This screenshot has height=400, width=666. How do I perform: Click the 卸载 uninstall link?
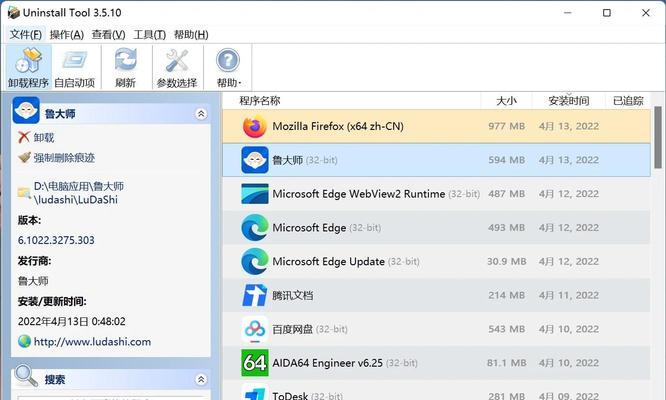(44, 138)
